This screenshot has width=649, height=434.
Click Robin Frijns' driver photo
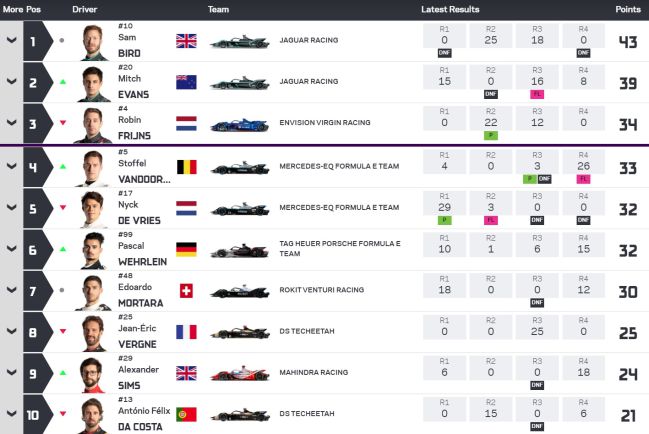93,124
